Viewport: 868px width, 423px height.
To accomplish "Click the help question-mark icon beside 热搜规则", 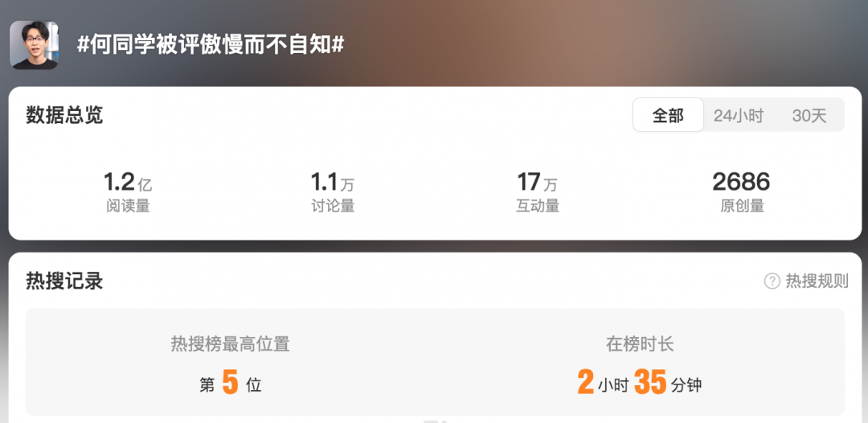I will pyautogui.click(x=772, y=281).
